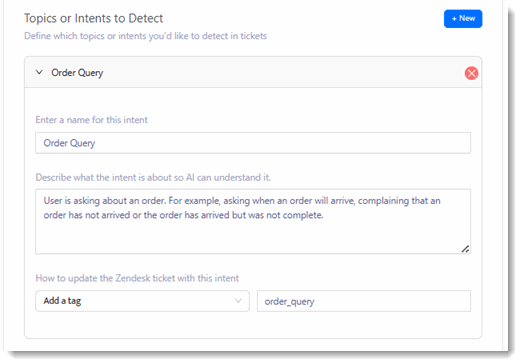Open the Add a tag dropdown
The width and height of the screenshot is (515, 360).
pyautogui.click(x=142, y=301)
